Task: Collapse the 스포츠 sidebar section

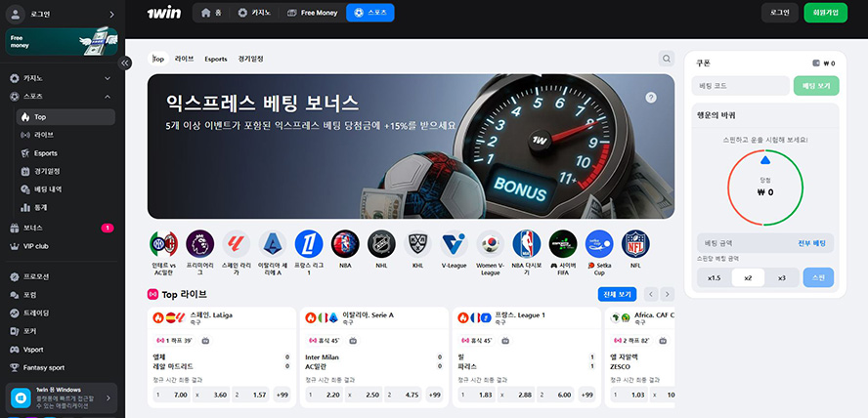Action: pyautogui.click(x=108, y=97)
